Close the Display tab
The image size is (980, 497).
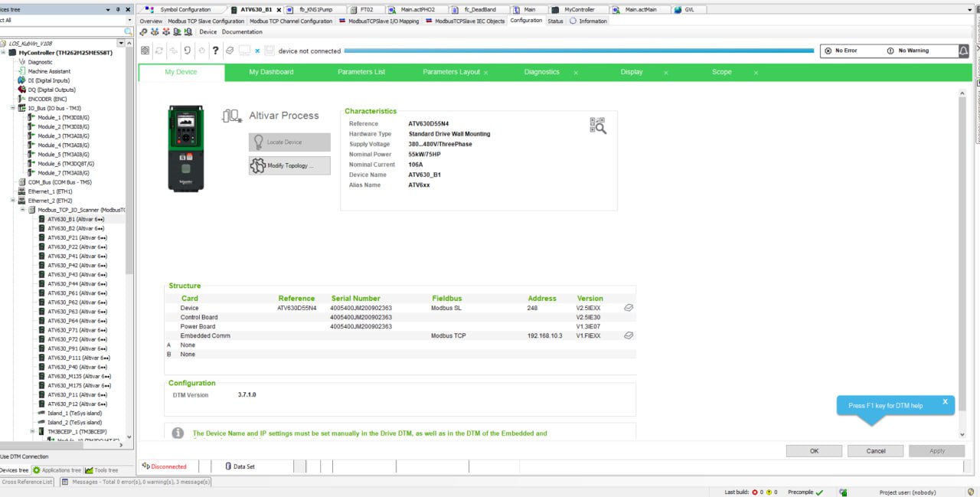[666, 72]
